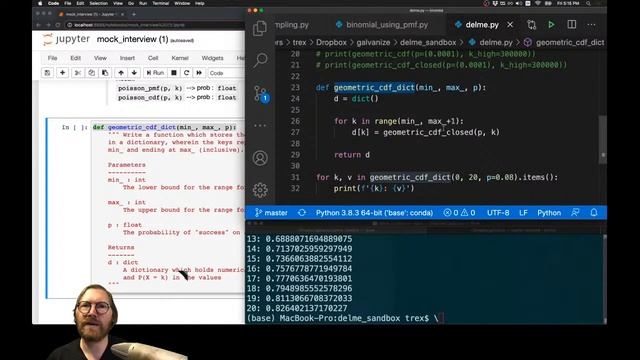640x360 pixels.
Task: Open the VS Code Search magnifier icon
Action: tap(260, 60)
